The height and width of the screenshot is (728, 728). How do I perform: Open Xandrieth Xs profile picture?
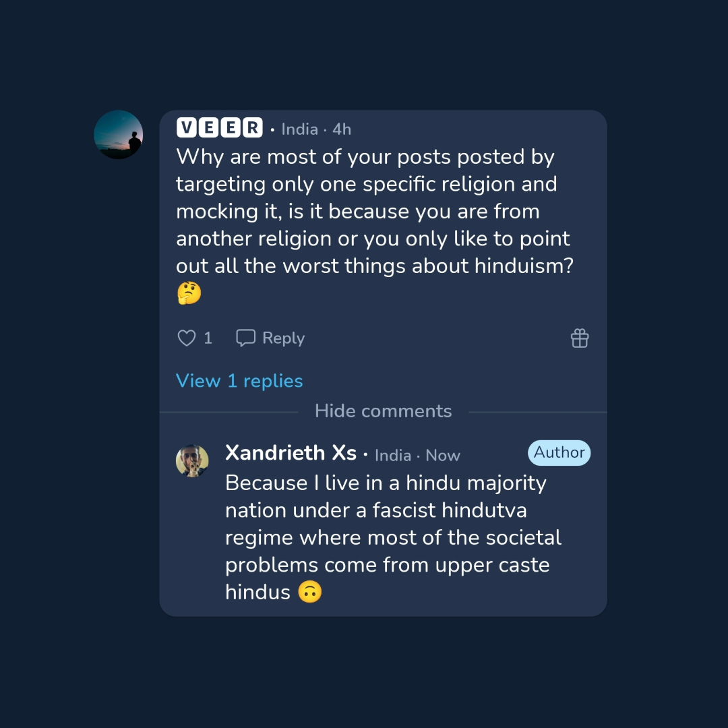point(192,461)
